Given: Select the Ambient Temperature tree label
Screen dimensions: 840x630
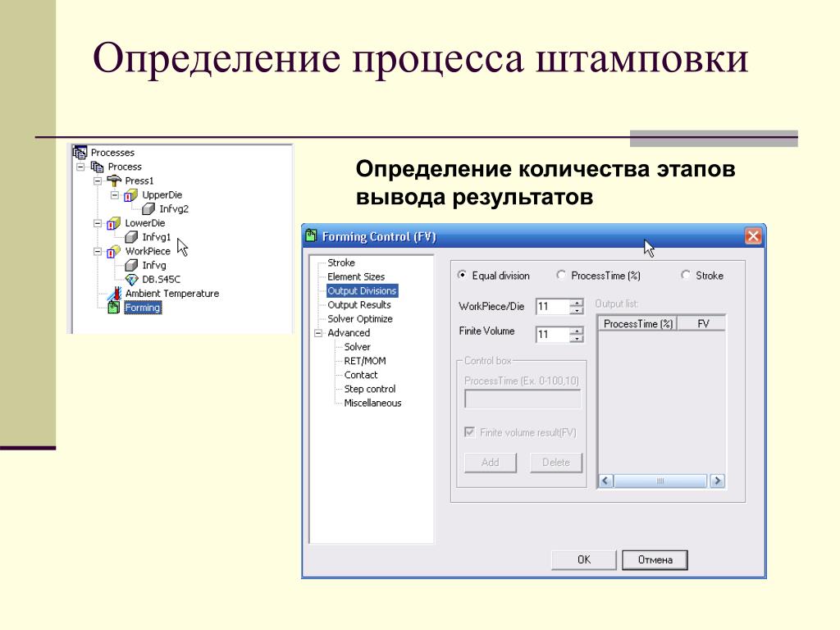Looking at the screenshot, I should click(x=172, y=294).
